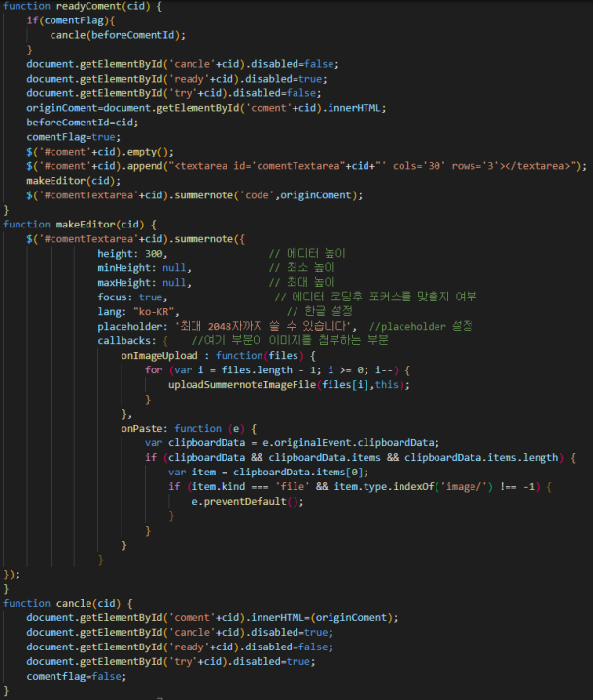Click the lang: "ko-KR" option
The image size is (593, 700).
pyautogui.click(x=138, y=312)
